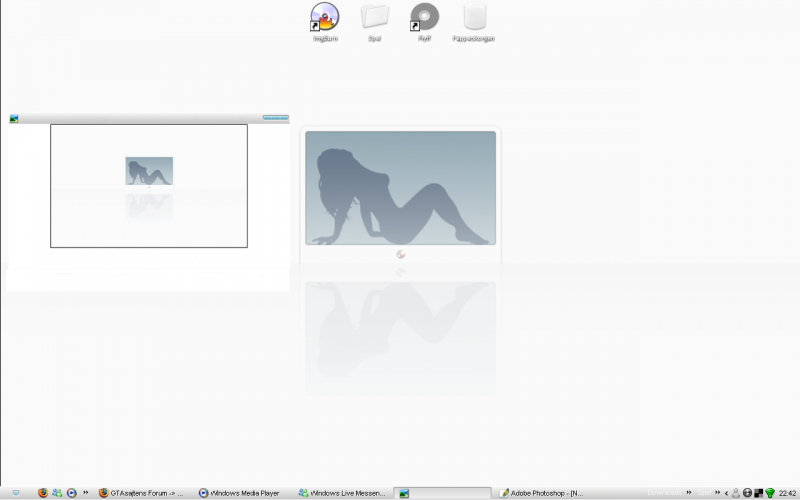Open the Papperskorgen recycle bin
Image resolution: width=800 pixels, height=500 pixels.
click(474, 18)
